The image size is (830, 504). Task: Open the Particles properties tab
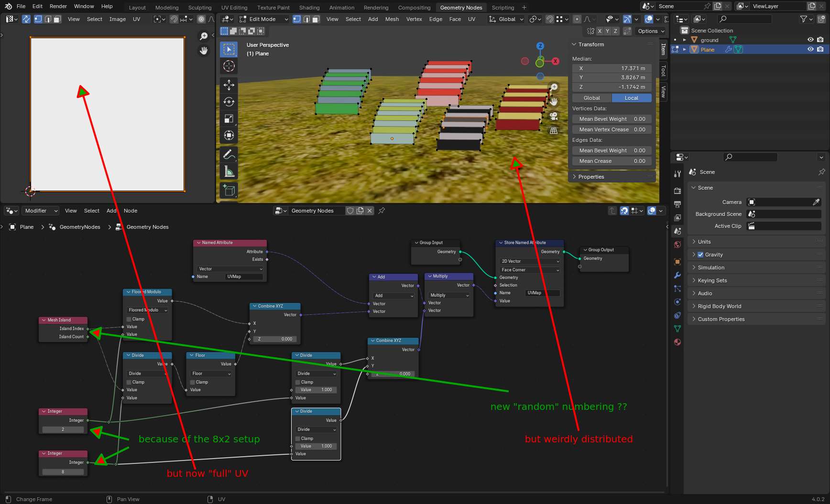pos(677,289)
